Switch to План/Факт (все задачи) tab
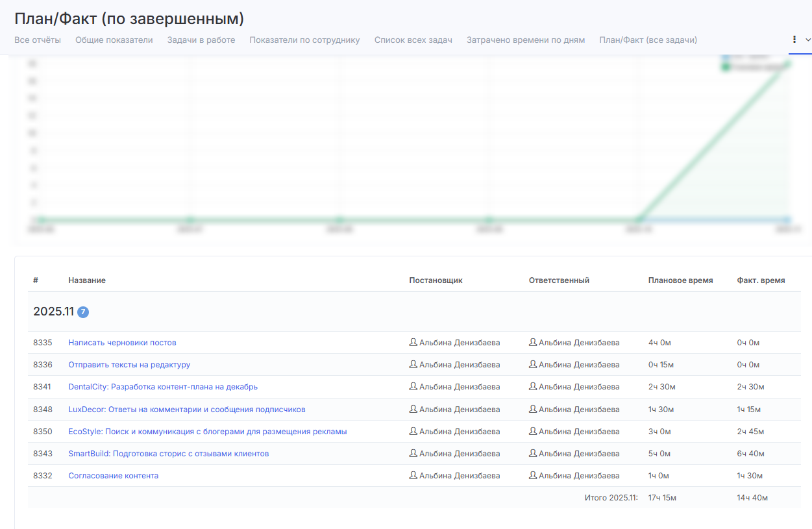Image resolution: width=812 pixels, height=529 pixels. [x=648, y=40]
